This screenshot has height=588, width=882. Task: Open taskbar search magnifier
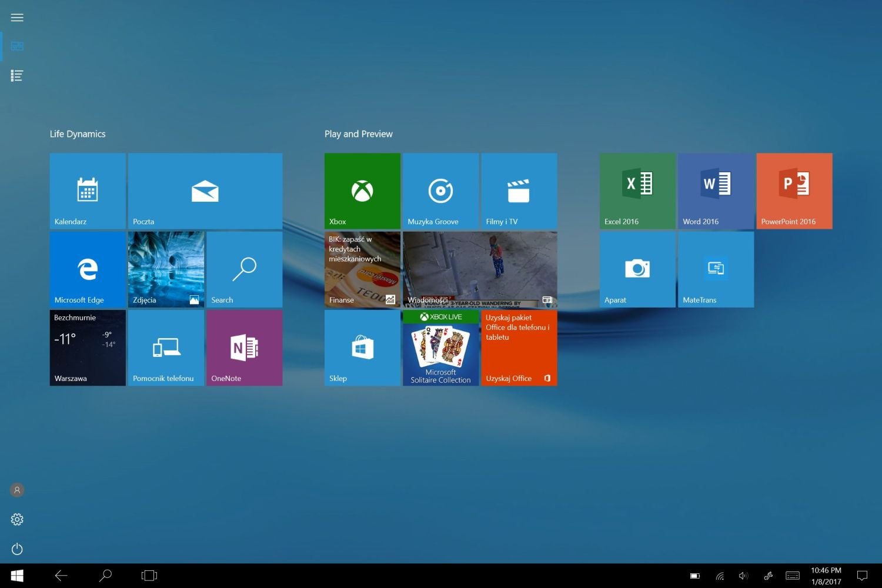[105, 576]
